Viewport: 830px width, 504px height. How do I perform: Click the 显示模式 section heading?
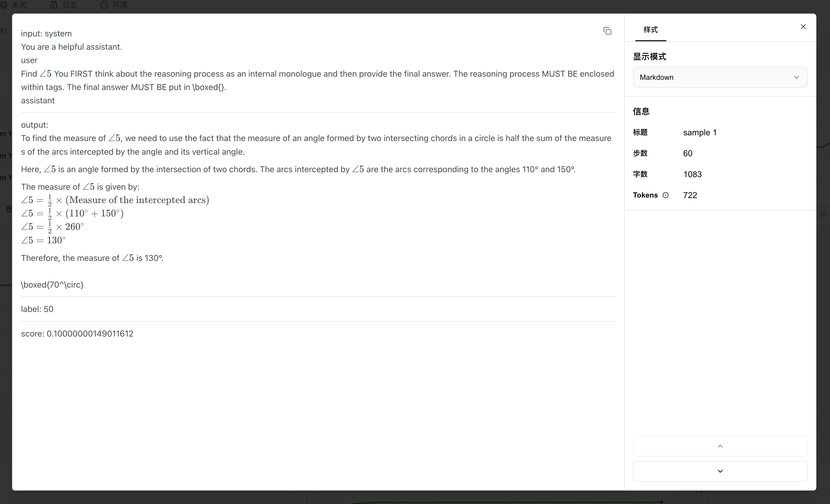pyautogui.click(x=649, y=57)
